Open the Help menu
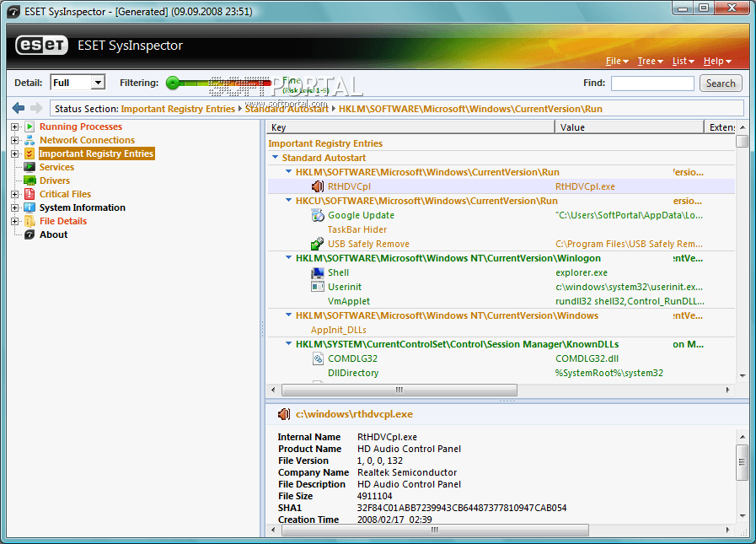The height and width of the screenshot is (544, 756). coord(717,61)
